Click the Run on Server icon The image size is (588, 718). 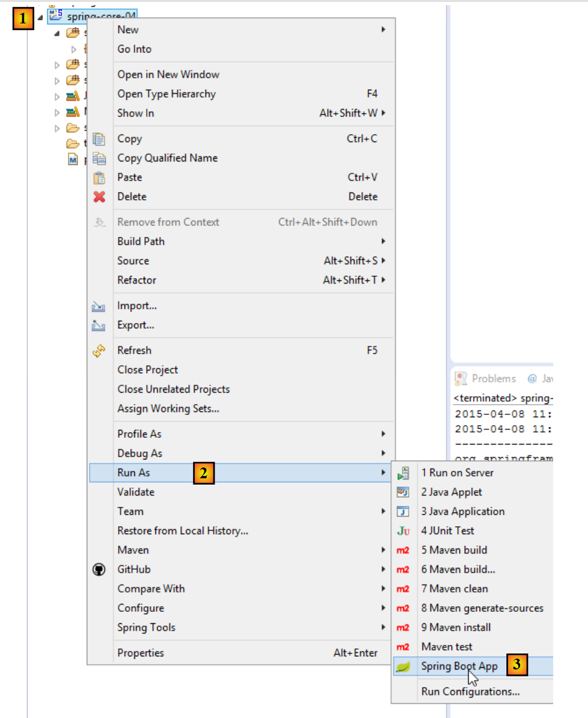click(x=403, y=473)
